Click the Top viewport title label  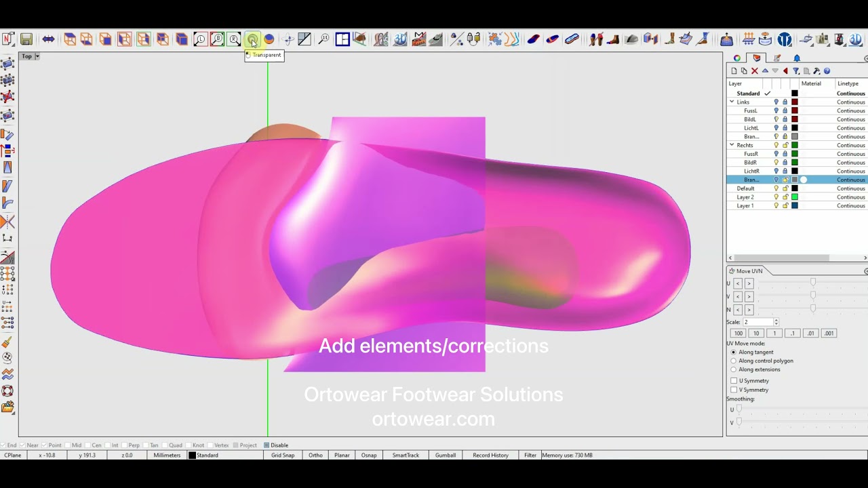(x=26, y=56)
